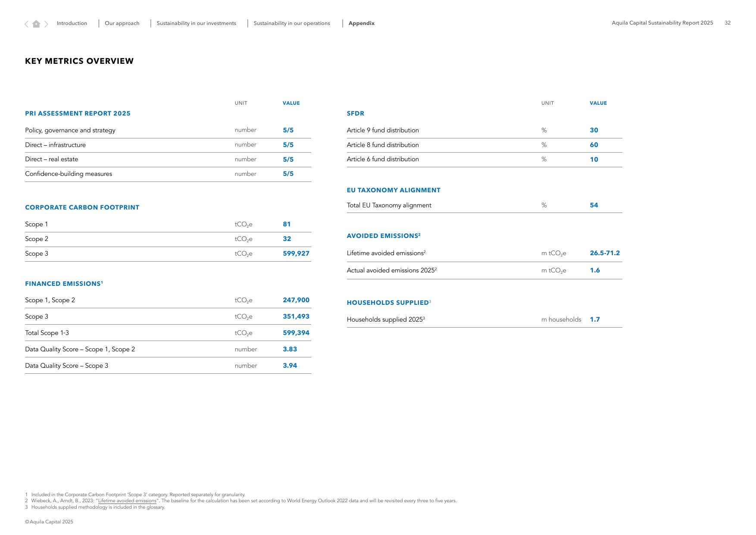Go to the next page arrow
756x535 pixels.
[x=46, y=24]
